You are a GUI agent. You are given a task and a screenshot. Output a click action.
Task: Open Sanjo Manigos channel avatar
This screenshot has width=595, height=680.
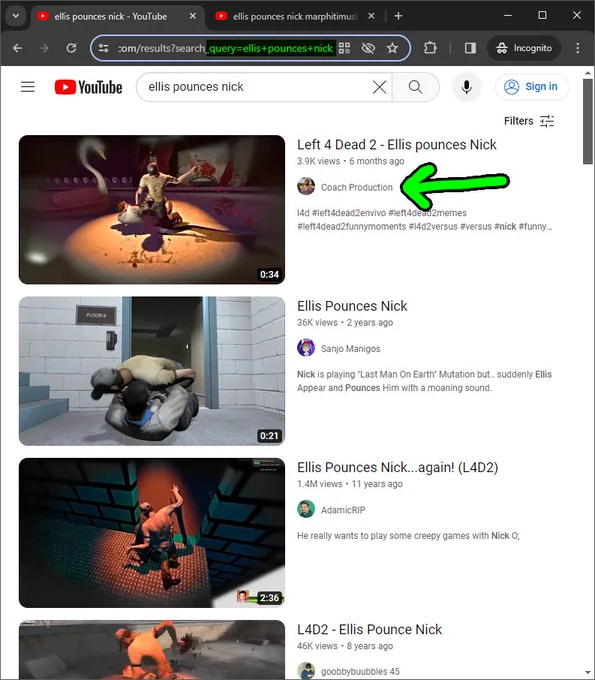coord(306,348)
